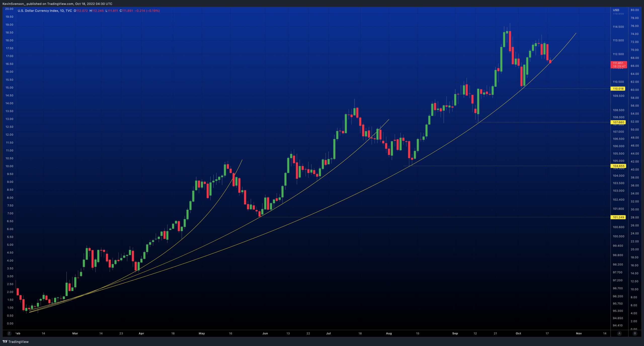
Task: Click the 20.00 value on left scale
Action: 9,9
